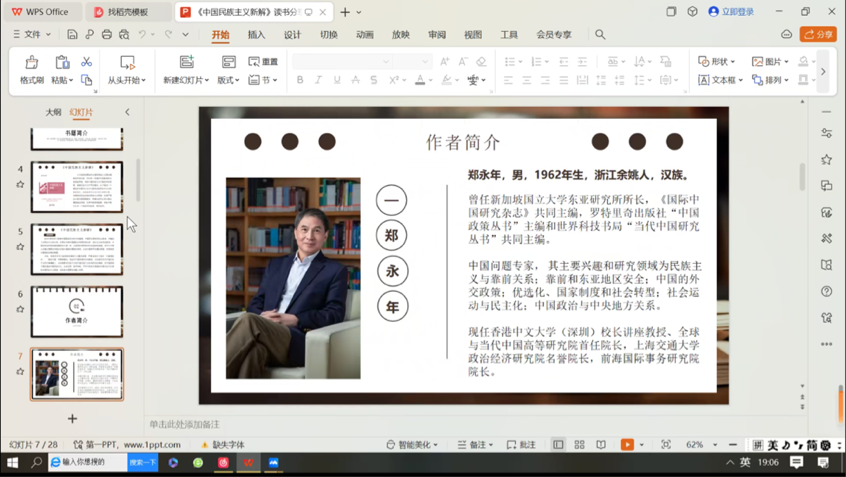
Task: Switch to Reading view book icon
Action: tap(601, 445)
